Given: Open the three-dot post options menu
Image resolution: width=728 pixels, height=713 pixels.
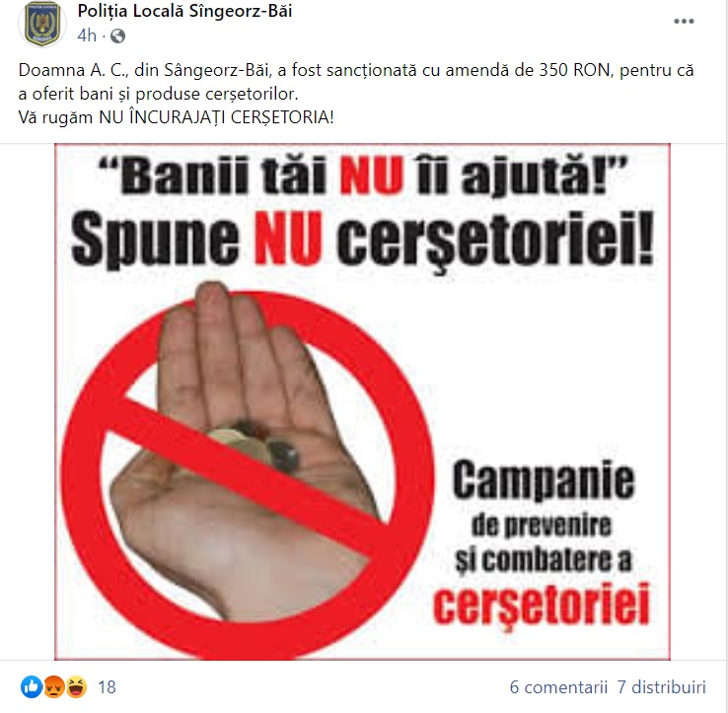Looking at the screenshot, I should 684,22.
